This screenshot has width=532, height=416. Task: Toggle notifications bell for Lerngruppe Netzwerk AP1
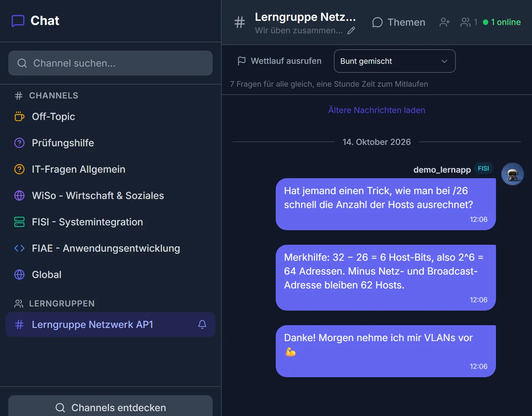click(202, 324)
